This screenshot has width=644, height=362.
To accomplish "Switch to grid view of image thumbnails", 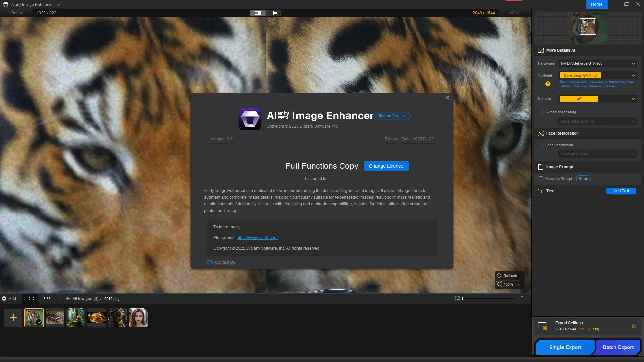I will [x=30, y=298].
